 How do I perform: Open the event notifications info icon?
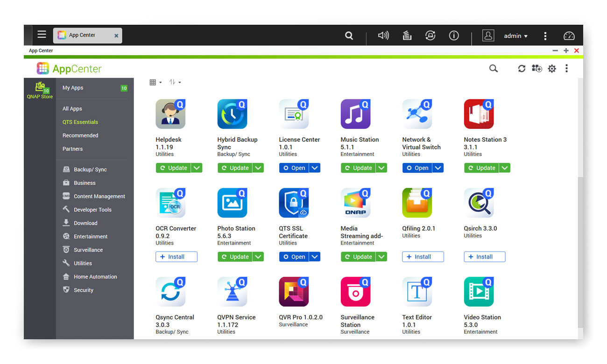click(454, 35)
